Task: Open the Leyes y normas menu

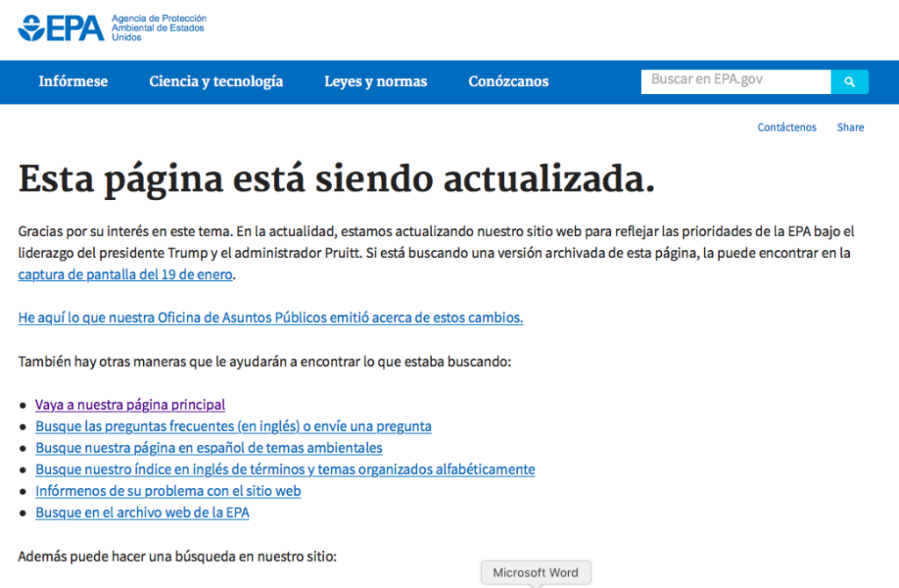Action: pyautogui.click(x=376, y=82)
